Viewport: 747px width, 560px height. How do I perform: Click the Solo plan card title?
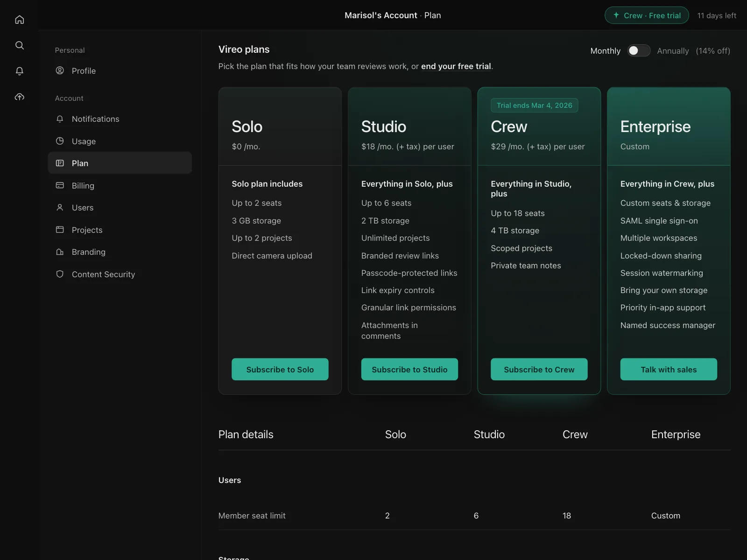(247, 126)
